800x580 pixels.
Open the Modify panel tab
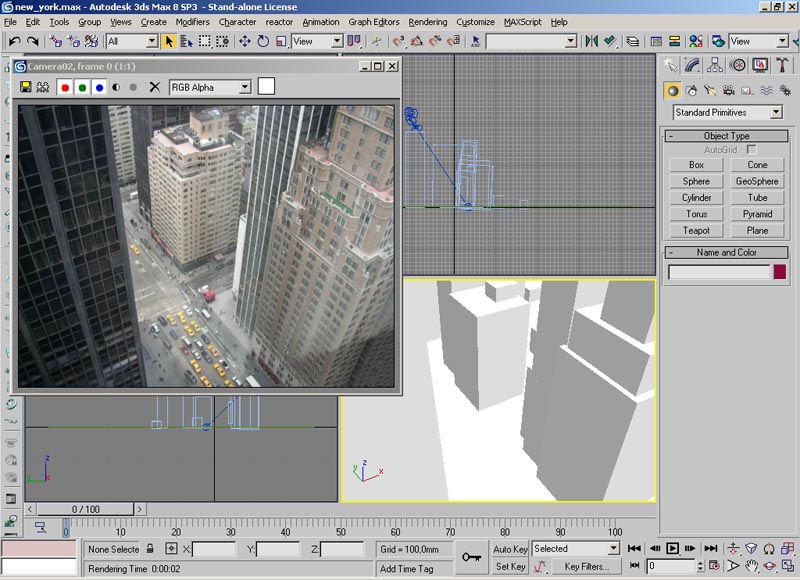tap(693, 65)
